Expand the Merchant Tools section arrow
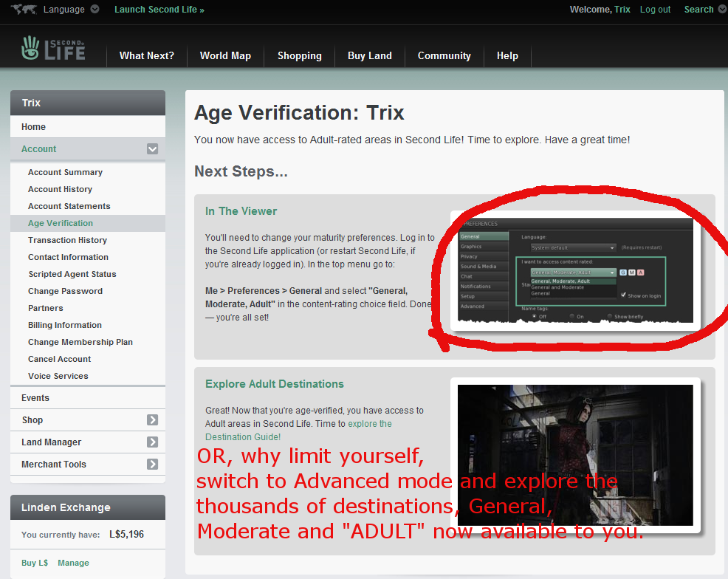 pos(152,465)
